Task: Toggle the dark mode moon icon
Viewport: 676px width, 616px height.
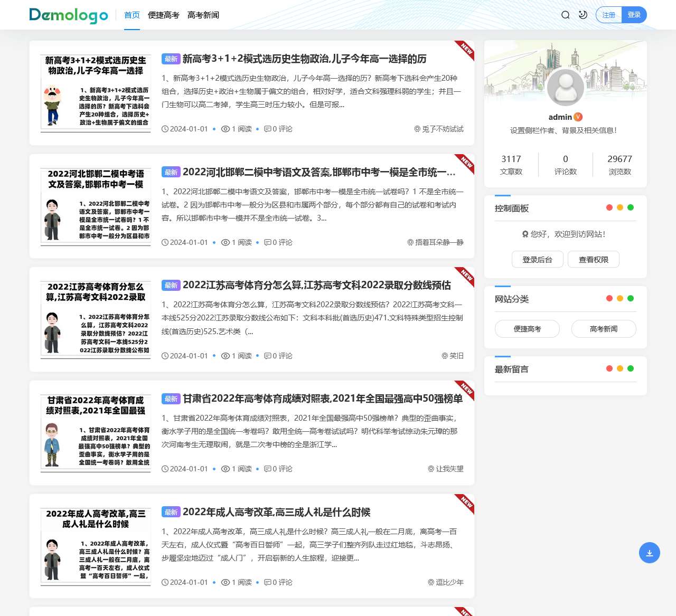Action: 583,15
